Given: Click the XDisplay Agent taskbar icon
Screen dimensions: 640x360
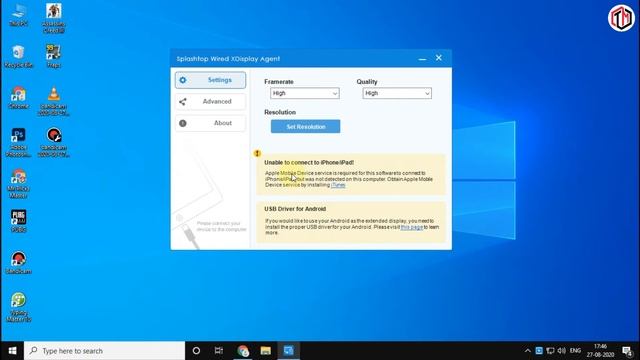Looking at the screenshot, I should (x=289, y=351).
